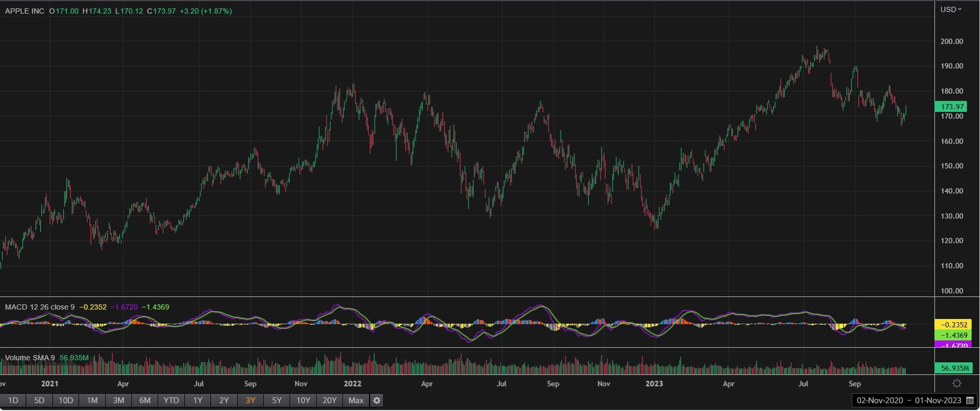Open chart settings gear below price axis
This screenshot has height=411, width=980.
coord(956,383)
